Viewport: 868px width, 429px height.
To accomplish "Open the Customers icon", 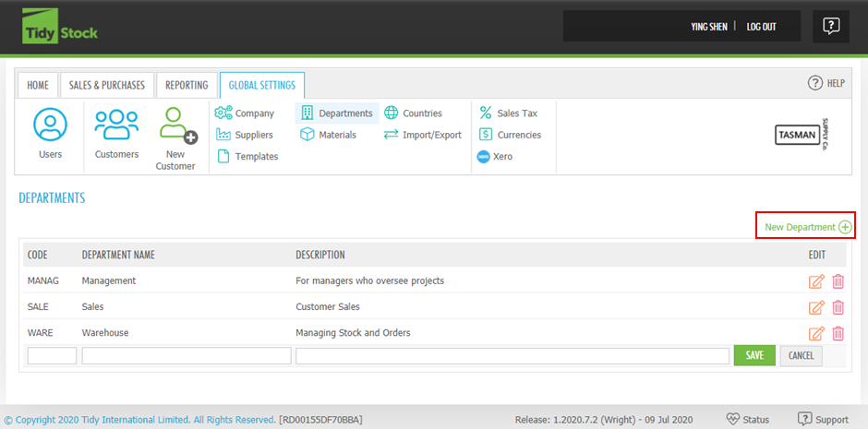I will (116, 125).
